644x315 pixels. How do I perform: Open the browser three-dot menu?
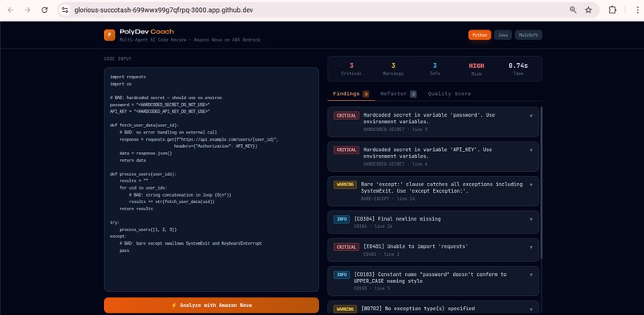(637, 10)
